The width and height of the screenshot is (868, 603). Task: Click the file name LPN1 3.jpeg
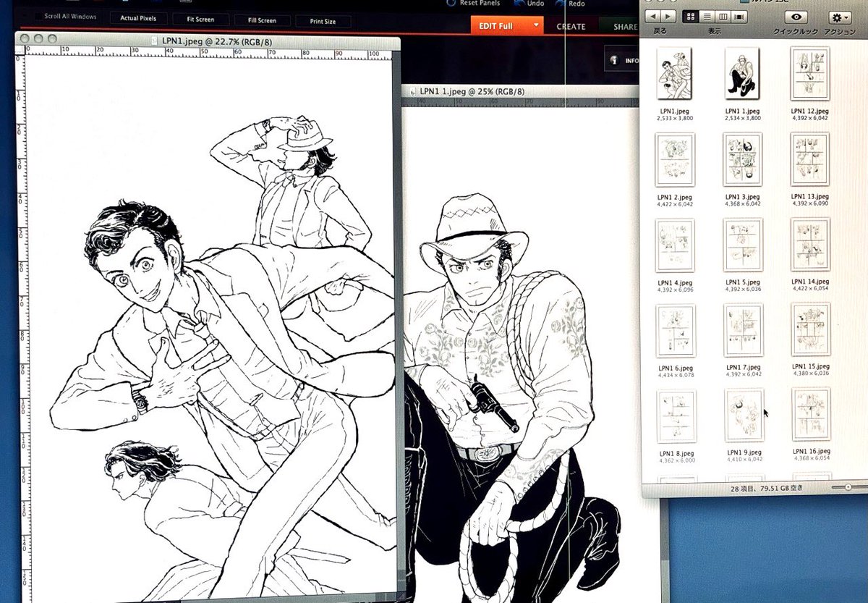(742, 197)
